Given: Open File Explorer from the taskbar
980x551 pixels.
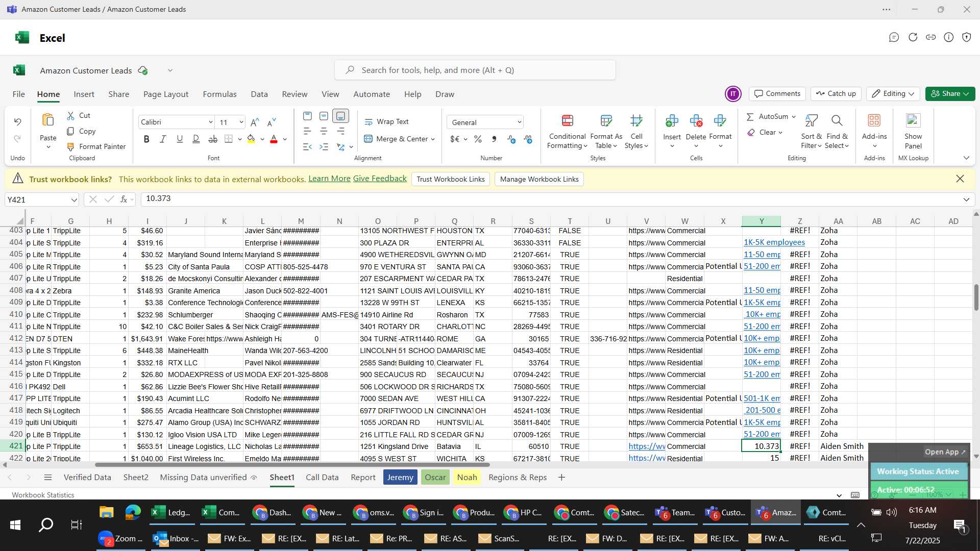Looking at the screenshot, I should coord(106,512).
